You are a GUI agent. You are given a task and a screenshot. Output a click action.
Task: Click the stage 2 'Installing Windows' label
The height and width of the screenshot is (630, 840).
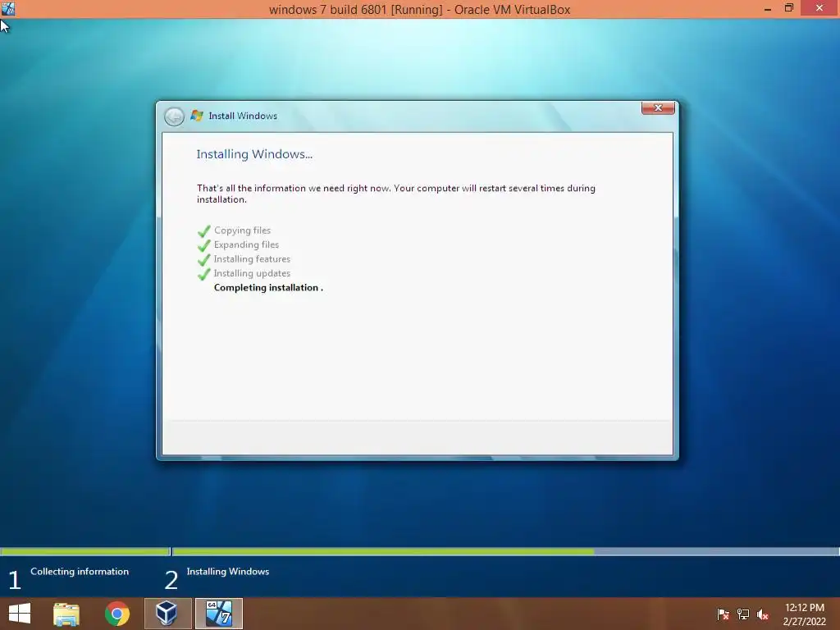click(x=228, y=572)
